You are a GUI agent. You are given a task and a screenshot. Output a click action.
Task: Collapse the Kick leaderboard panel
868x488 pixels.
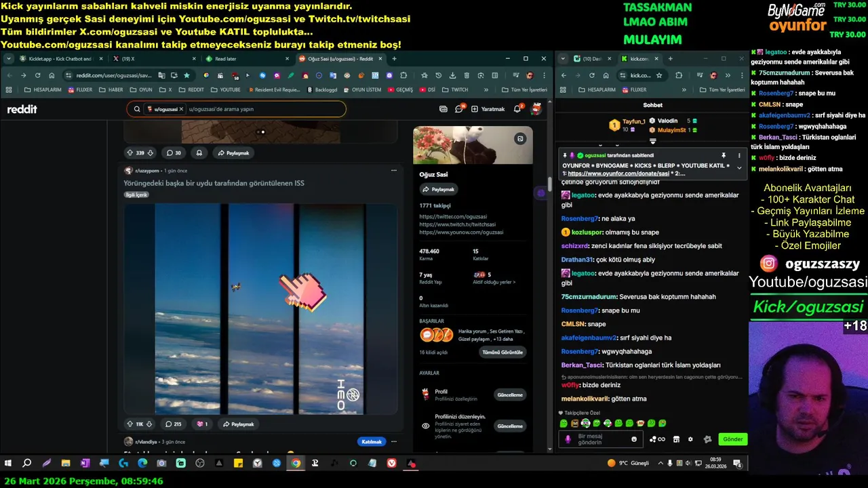(652, 141)
